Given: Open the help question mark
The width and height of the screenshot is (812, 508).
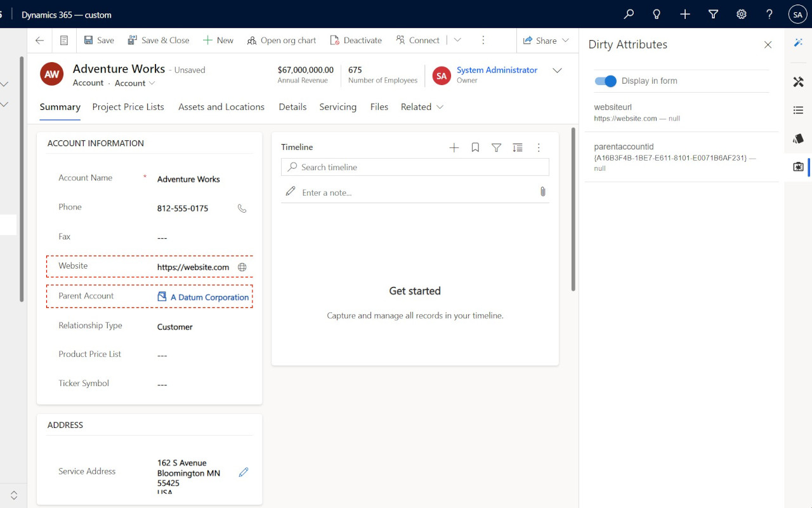Looking at the screenshot, I should [769, 14].
